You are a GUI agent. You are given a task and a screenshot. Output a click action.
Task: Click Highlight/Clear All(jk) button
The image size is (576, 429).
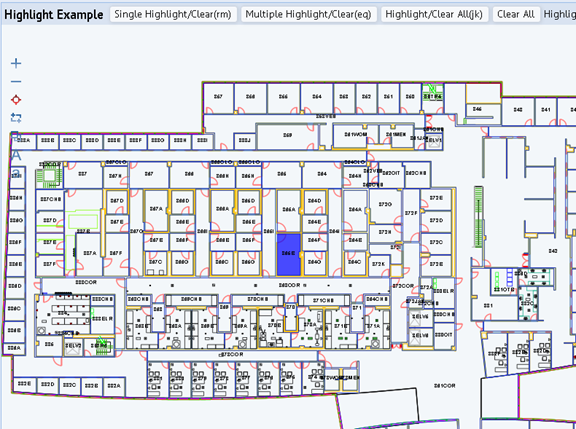point(434,14)
